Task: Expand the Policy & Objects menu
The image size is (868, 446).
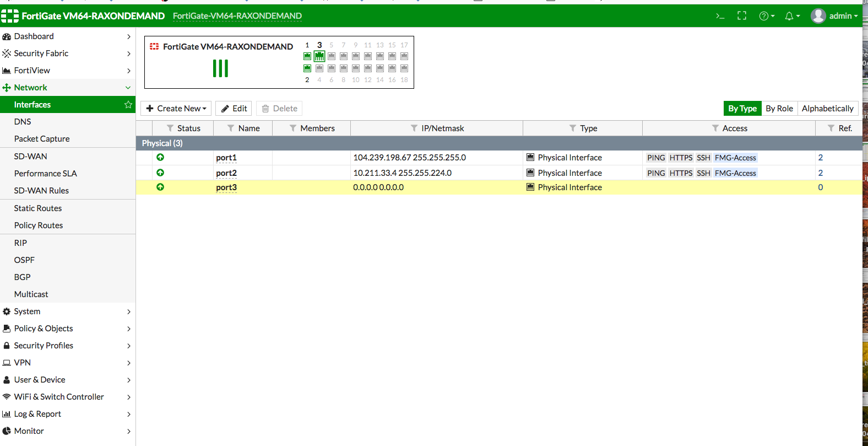Action: click(x=129, y=329)
